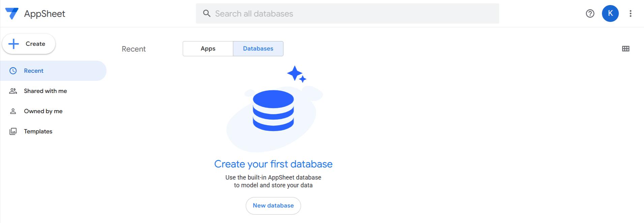Open Shared with me in sidebar
Image resolution: width=644 pixels, height=223 pixels.
(x=53, y=91)
